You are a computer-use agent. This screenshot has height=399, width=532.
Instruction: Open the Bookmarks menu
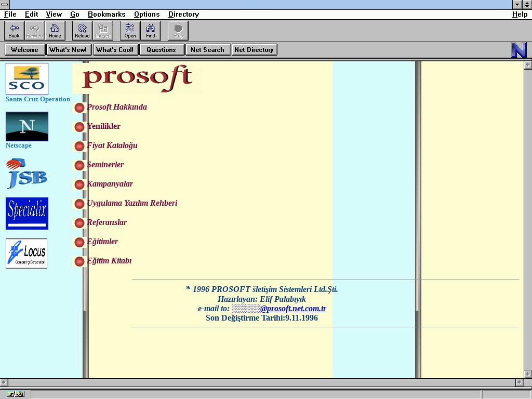pyautogui.click(x=106, y=15)
